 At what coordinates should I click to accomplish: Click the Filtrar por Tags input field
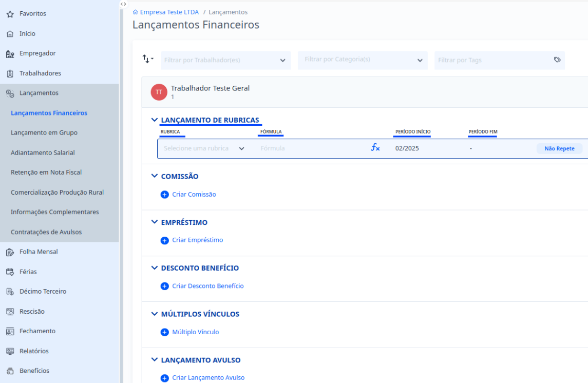coord(500,61)
